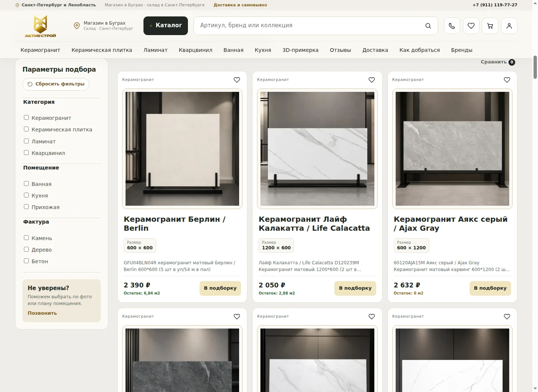Open the Бренды nav item

[461, 50]
